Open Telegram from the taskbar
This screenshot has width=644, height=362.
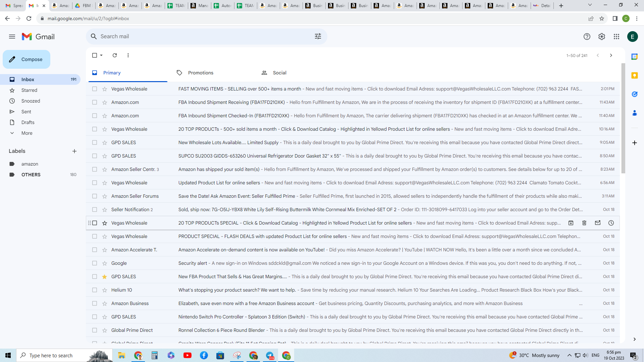(270, 355)
